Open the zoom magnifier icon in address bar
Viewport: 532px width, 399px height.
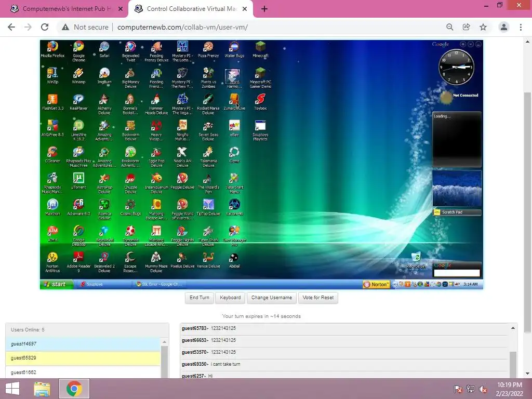(449, 27)
